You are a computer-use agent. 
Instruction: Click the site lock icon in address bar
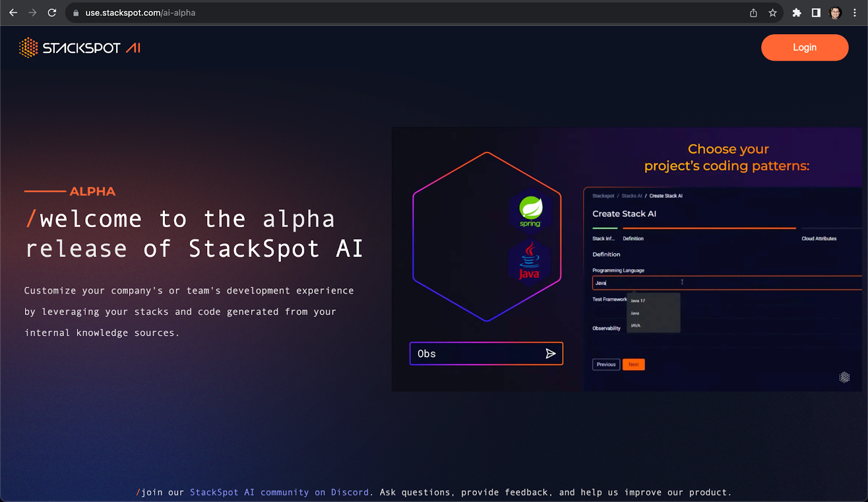click(x=76, y=13)
